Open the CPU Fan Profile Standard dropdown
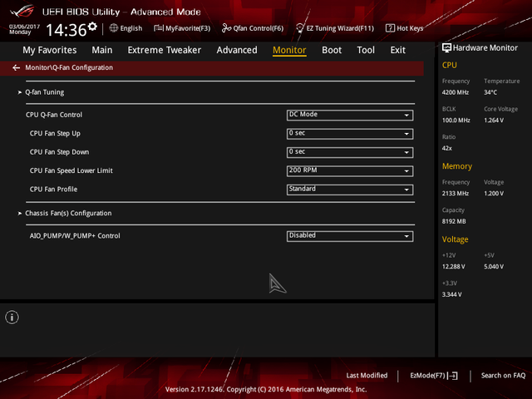532x399 pixels. [350, 190]
